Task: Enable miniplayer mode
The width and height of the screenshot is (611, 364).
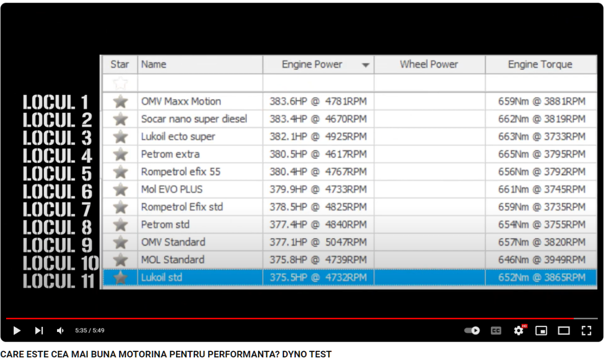Action: coord(541,331)
